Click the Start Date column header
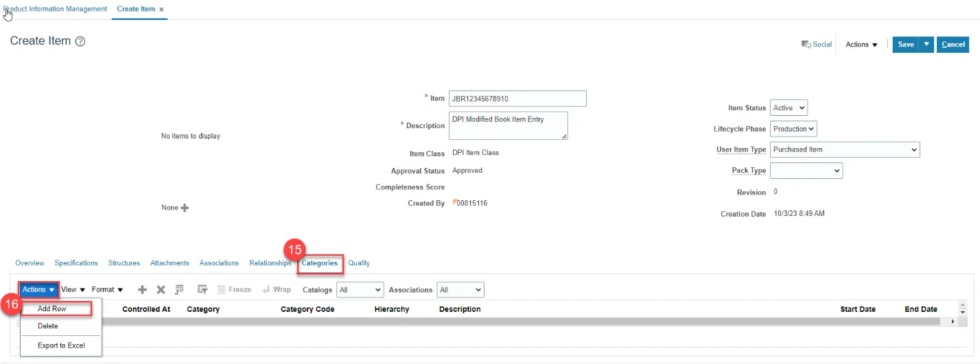 858,309
